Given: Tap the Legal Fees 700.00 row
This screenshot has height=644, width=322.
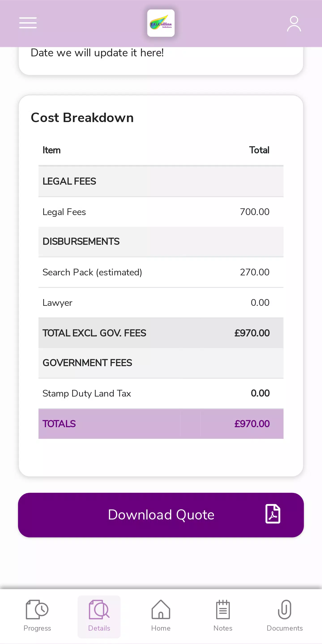Looking at the screenshot, I should click(161, 212).
